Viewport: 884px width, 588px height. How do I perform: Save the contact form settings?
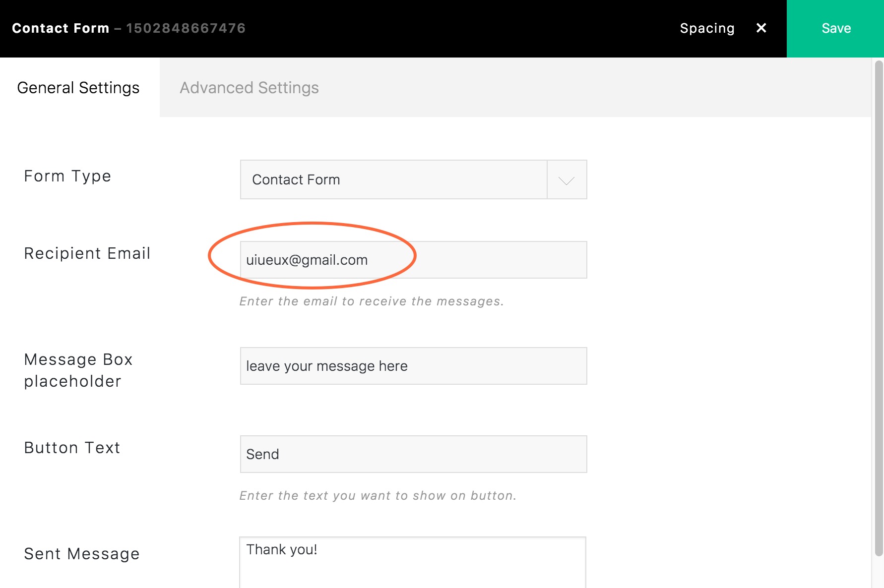point(835,28)
